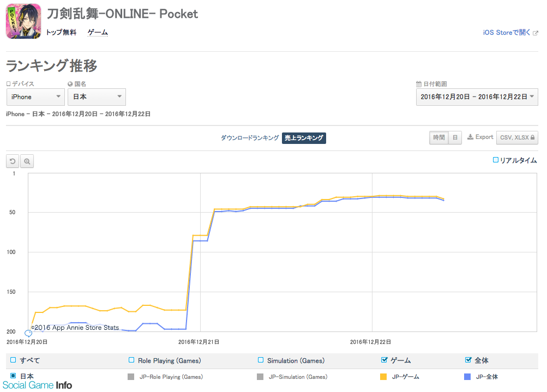Screen dimensions: 547x392
Task: Click the chart annotation bubble marker
Action: pos(28,334)
